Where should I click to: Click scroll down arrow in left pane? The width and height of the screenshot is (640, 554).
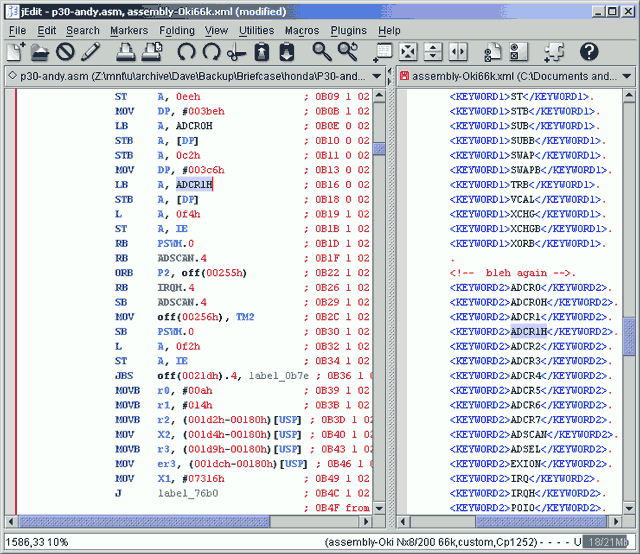[379, 509]
